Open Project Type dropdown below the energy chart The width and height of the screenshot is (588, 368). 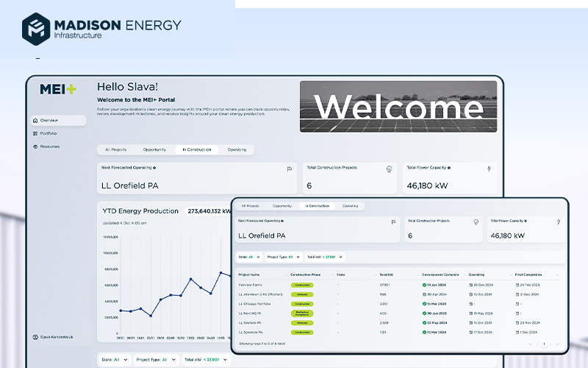click(x=156, y=359)
